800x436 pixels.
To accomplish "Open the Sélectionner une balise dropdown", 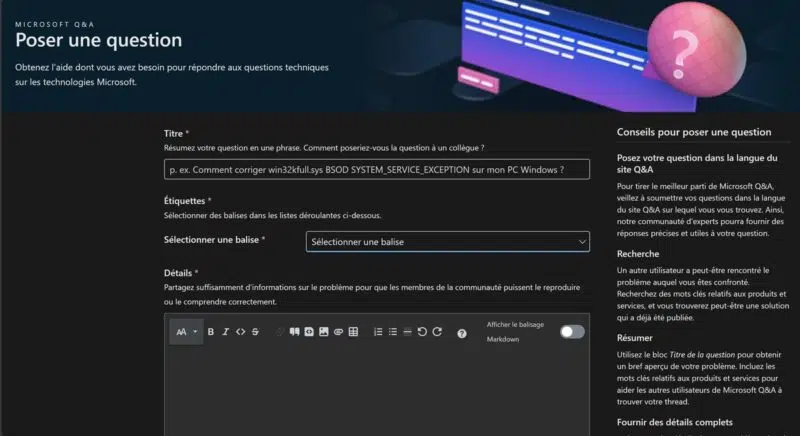I will click(x=447, y=242).
